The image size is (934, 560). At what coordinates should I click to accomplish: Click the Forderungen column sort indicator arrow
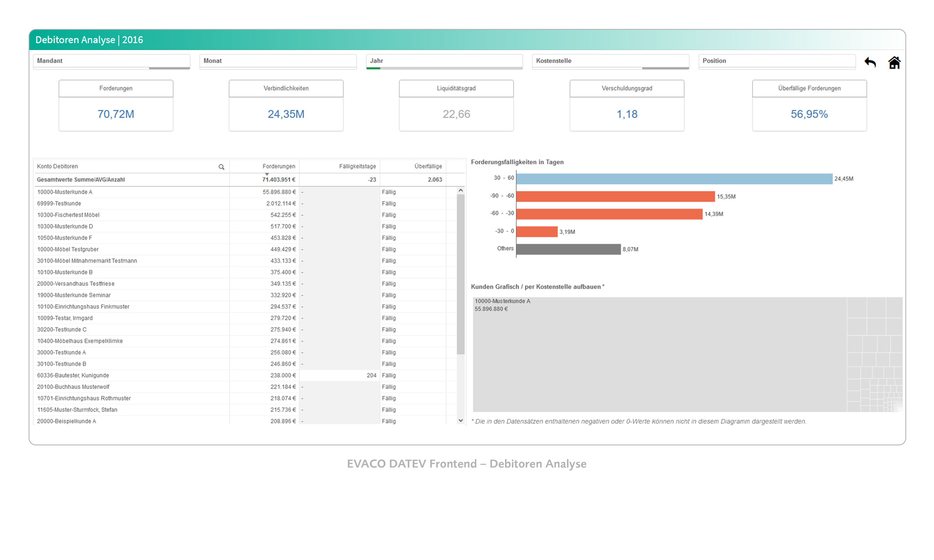point(267,174)
